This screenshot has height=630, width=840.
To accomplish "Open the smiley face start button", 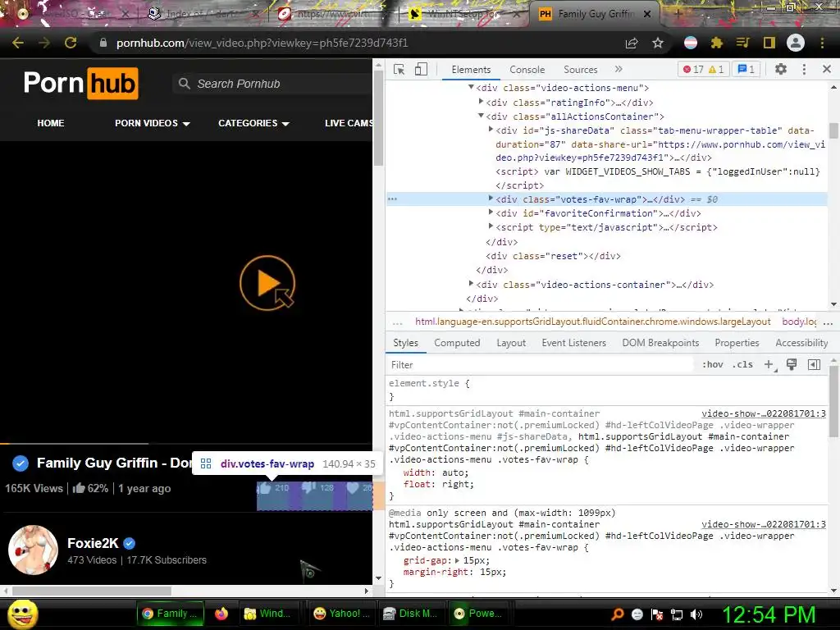I will 22,614.
